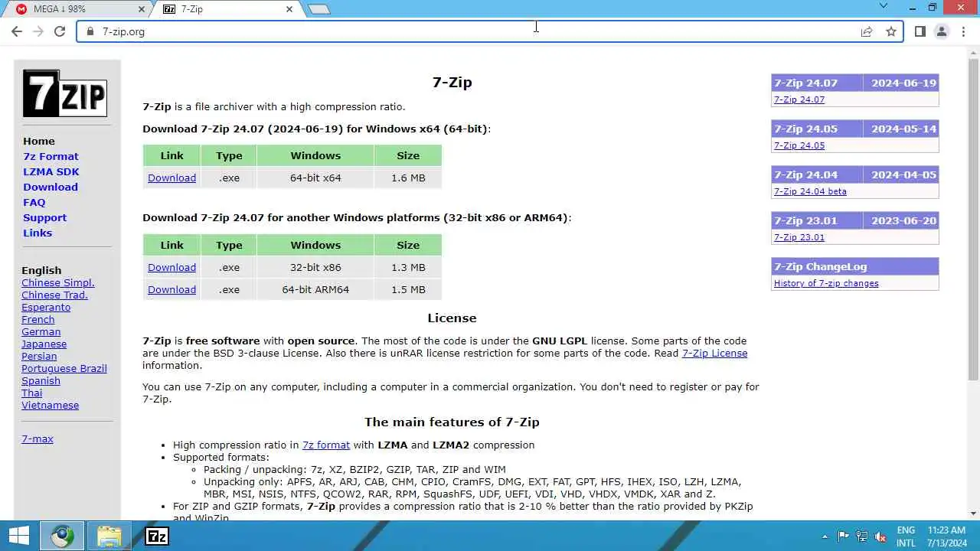This screenshot has height=551, width=980.
Task: Click the padlock site info icon
Action: 90,31
